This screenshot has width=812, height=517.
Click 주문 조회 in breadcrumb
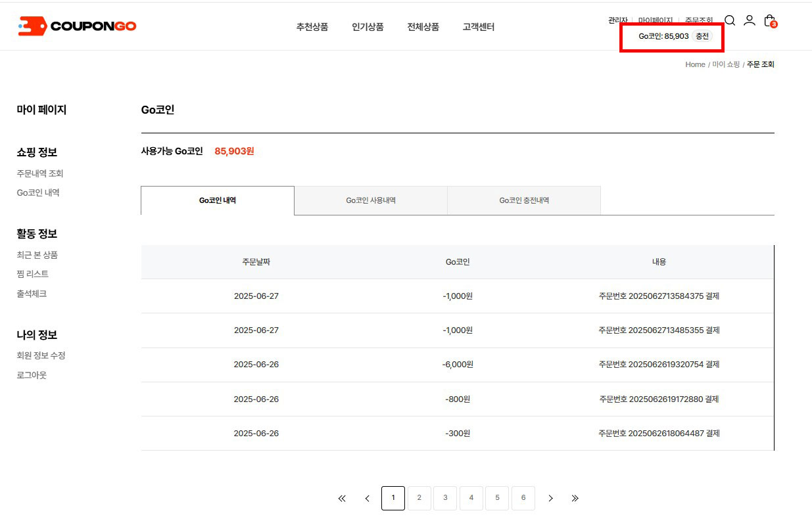pyautogui.click(x=761, y=64)
